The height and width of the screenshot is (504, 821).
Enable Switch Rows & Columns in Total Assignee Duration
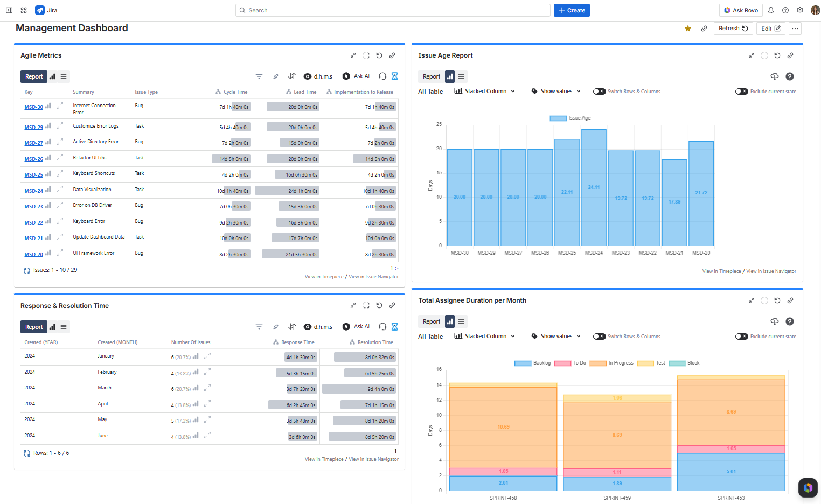point(599,336)
